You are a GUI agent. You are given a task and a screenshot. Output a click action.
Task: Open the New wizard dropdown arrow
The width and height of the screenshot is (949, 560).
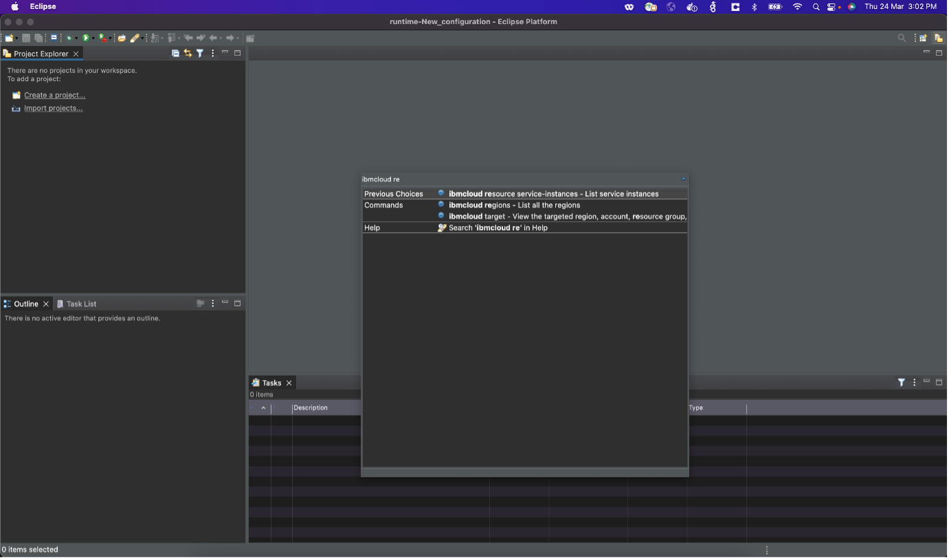[x=16, y=38]
